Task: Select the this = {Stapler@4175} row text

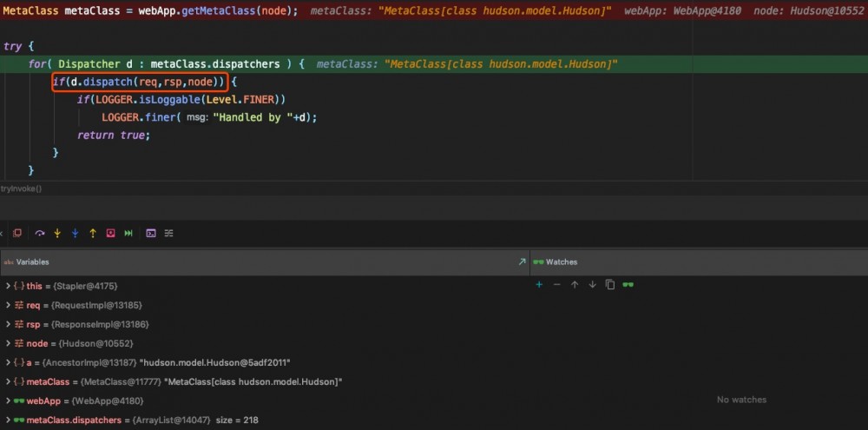Action: coord(72,286)
